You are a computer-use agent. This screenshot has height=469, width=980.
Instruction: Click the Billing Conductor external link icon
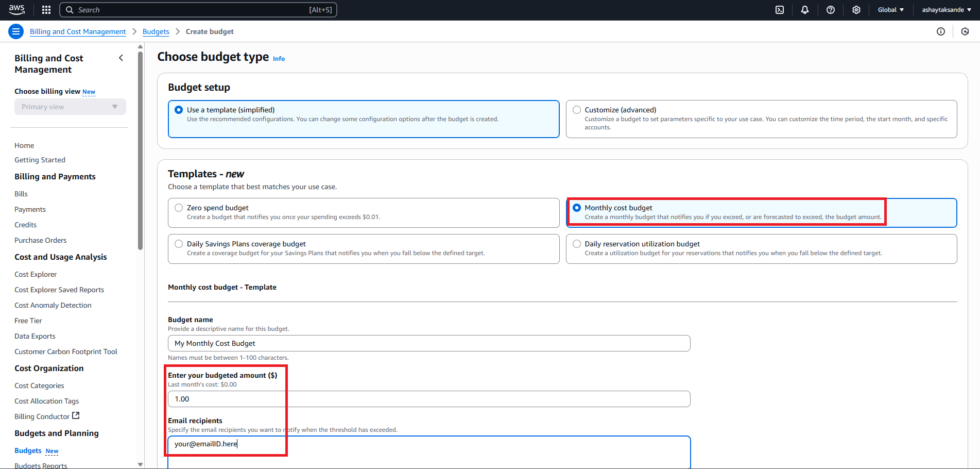[76, 415]
